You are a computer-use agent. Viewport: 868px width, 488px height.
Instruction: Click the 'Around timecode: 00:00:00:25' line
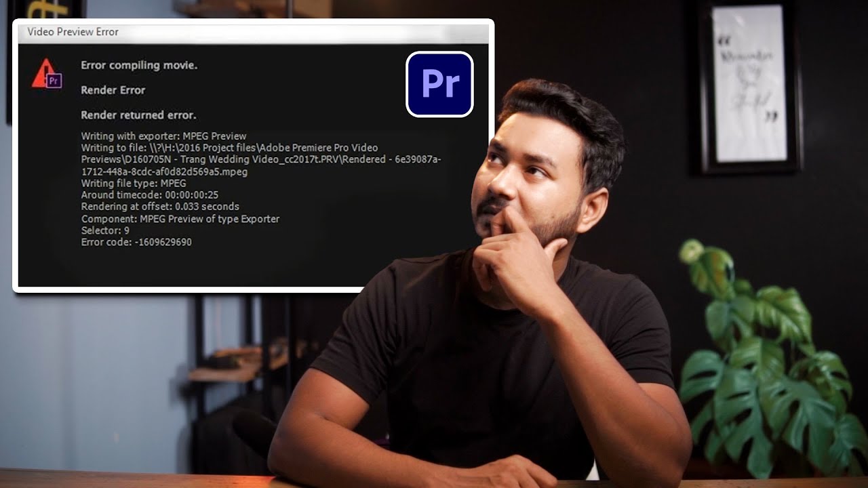pyautogui.click(x=150, y=195)
